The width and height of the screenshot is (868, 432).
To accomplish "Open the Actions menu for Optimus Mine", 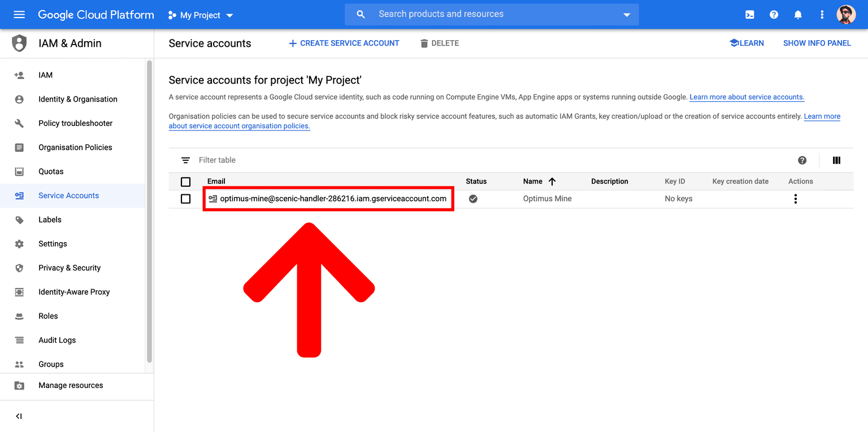I will 795,198.
